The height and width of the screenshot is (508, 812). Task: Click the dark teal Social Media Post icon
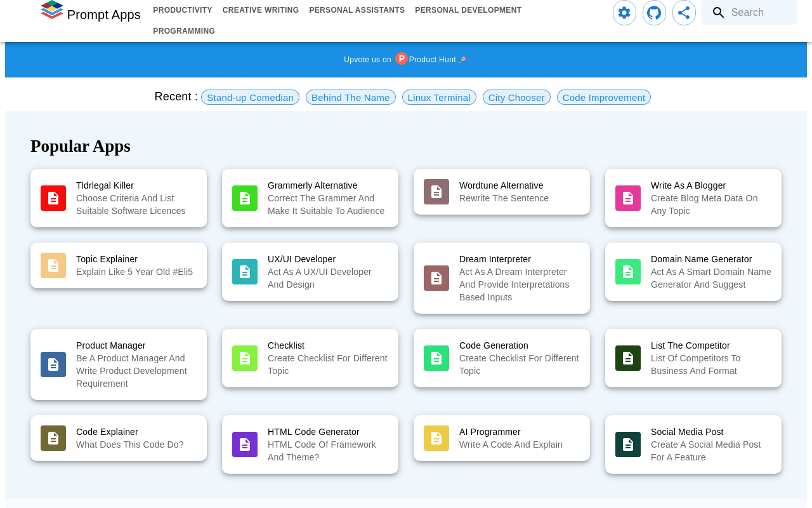(x=628, y=444)
